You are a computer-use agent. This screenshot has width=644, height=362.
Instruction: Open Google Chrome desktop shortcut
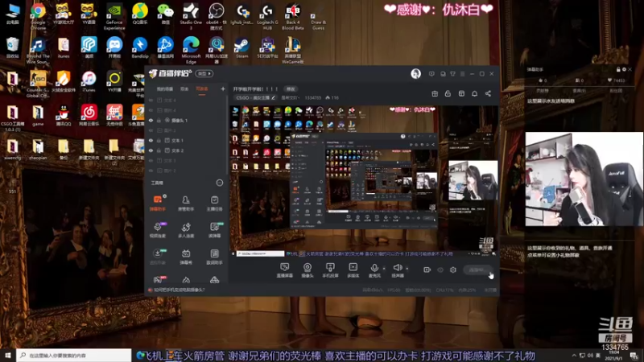point(38,16)
